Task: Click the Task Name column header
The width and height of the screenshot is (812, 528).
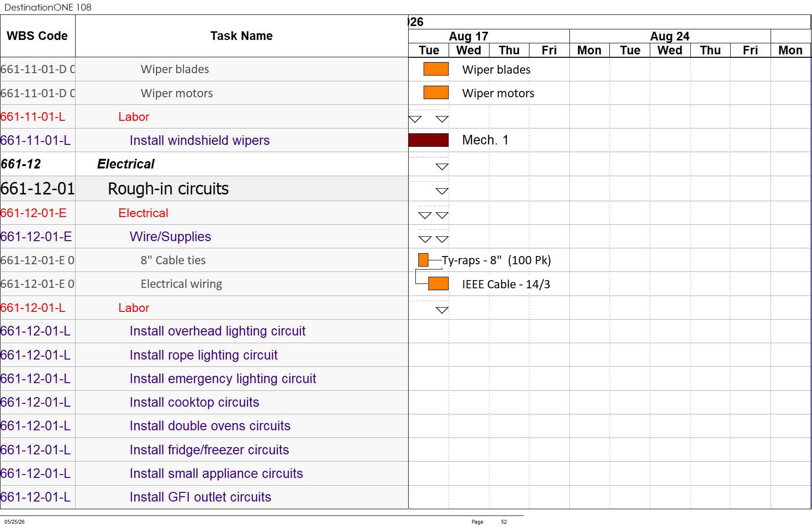Action: coord(242,36)
